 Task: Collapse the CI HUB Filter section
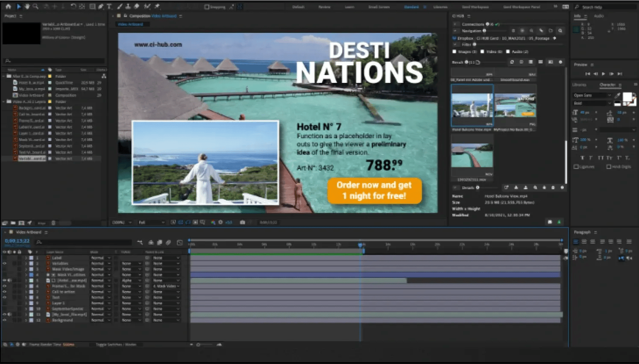(x=455, y=44)
